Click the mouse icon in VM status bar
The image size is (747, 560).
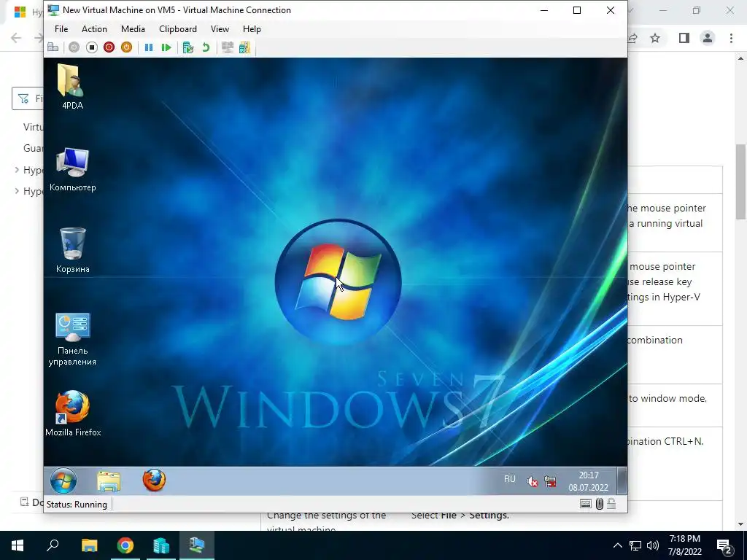(x=600, y=504)
